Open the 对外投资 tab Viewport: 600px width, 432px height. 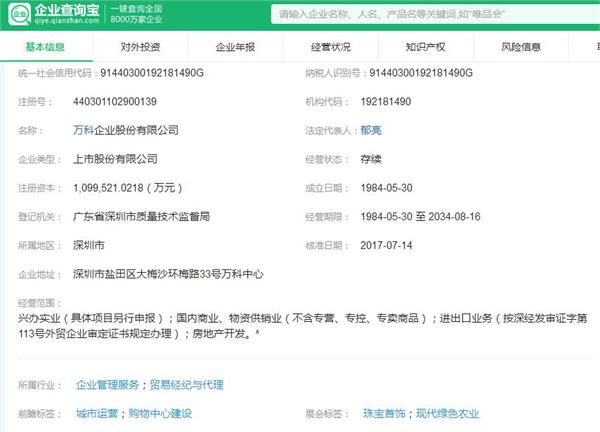click(x=140, y=47)
